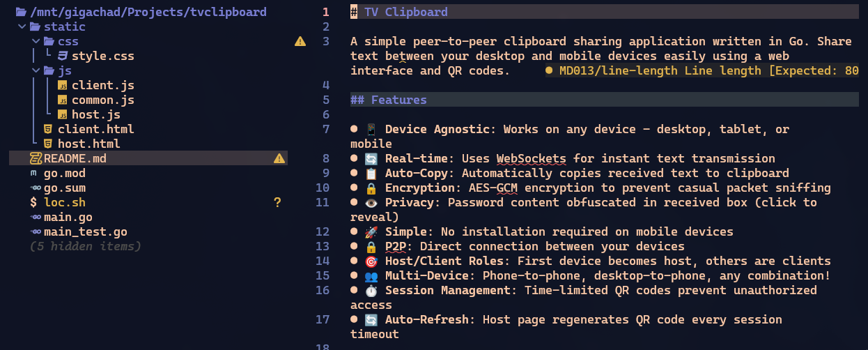The height and width of the screenshot is (350, 868).
Task: Click the JS icon next to client.js
Action: 63,85
